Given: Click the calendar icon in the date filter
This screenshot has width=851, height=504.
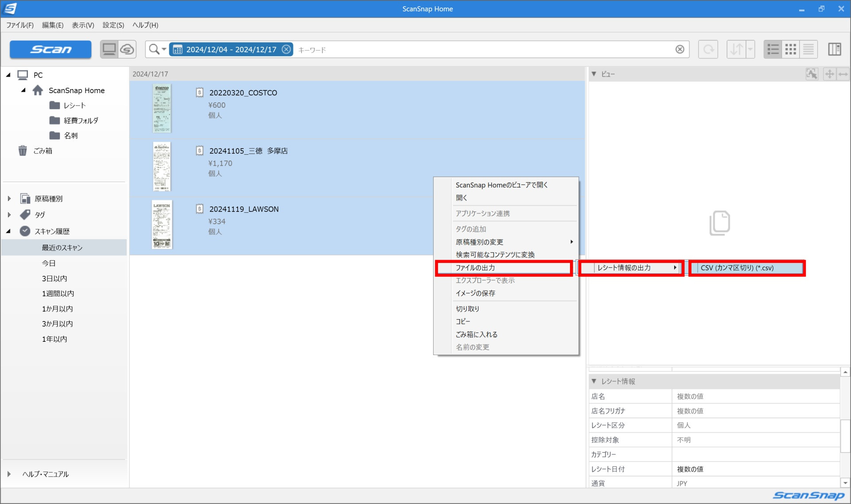Looking at the screenshot, I should 178,50.
